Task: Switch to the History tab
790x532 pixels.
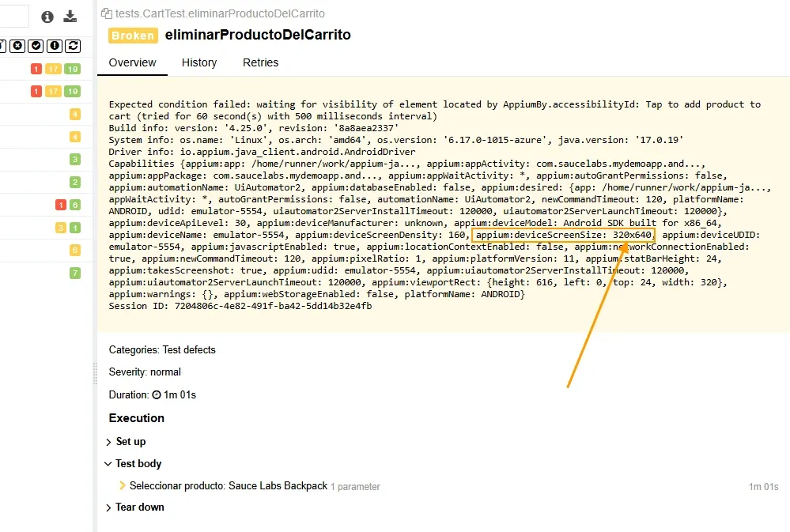Action: pyautogui.click(x=199, y=62)
